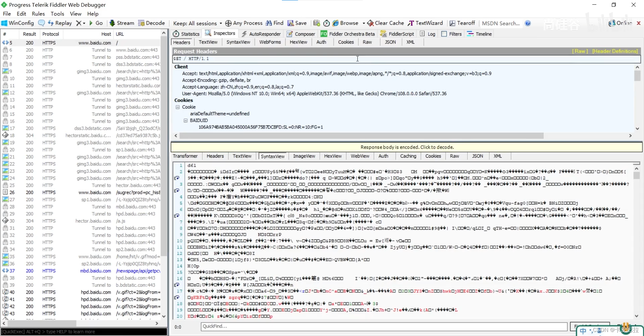The height and width of the screenshot is (336, 644).
Task: Open the Log tab
Action: click(428, 34)
